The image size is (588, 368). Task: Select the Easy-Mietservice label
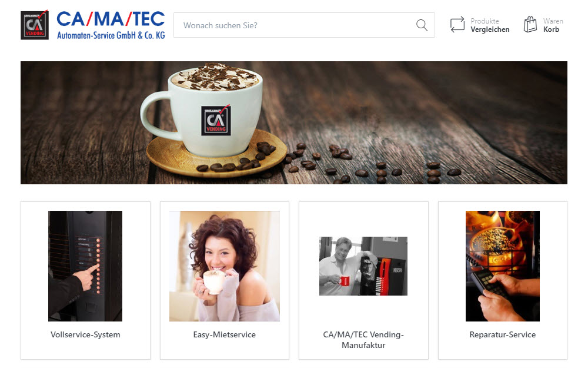[x=224, y=334]
